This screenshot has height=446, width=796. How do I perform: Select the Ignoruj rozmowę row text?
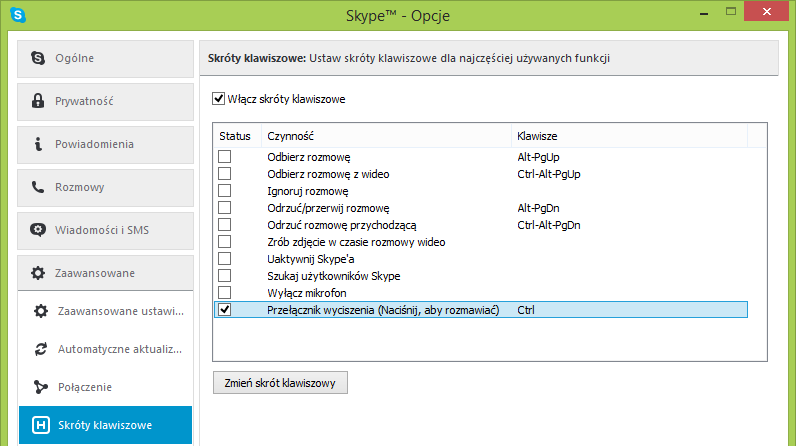tap(308, 191)
